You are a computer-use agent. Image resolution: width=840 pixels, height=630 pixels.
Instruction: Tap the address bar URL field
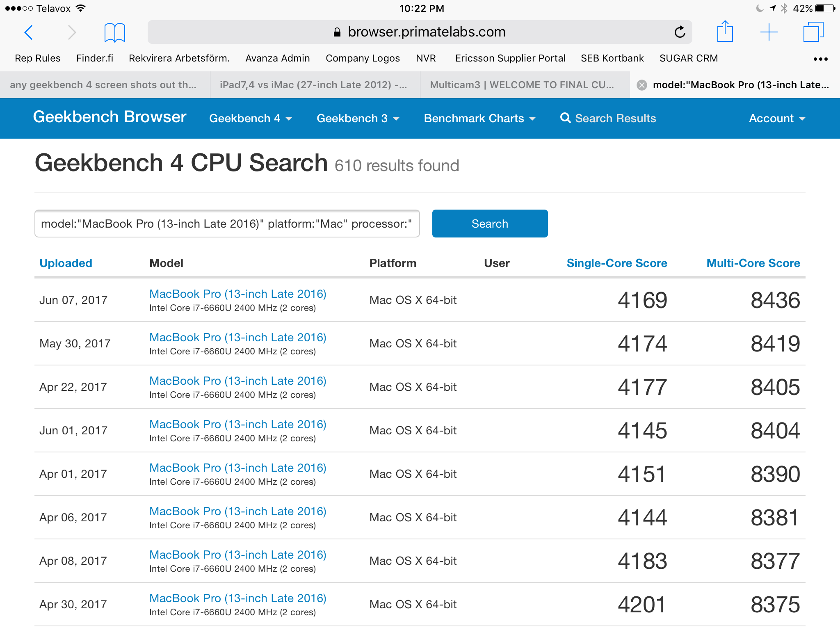[x=420, y=32]
